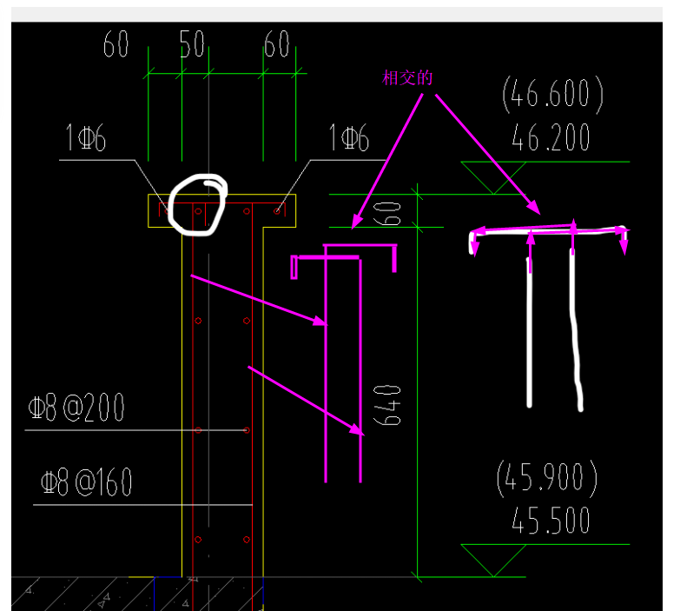Select the top-left 60 dimension text
This screenshot has height=611, width=700.
tap(116, 44)
